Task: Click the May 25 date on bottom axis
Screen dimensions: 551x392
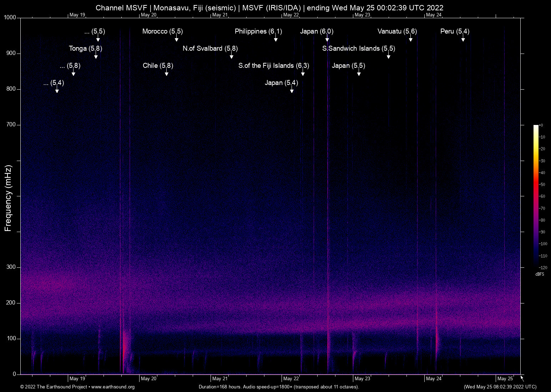Action: [505, 379]
